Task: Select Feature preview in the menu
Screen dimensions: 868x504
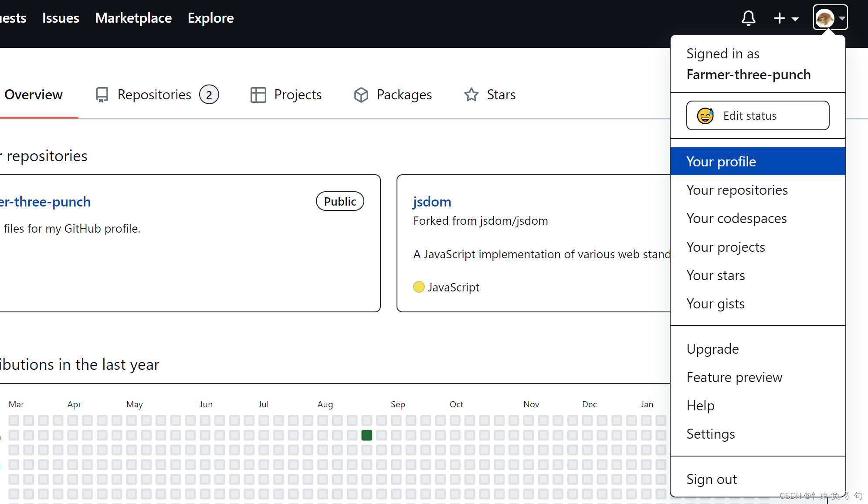Action: (734, 377)
